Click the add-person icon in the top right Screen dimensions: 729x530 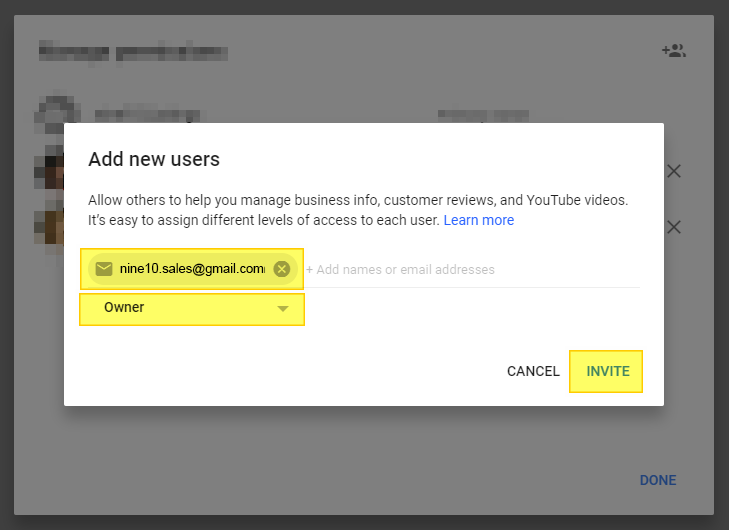tap(673, 51)
